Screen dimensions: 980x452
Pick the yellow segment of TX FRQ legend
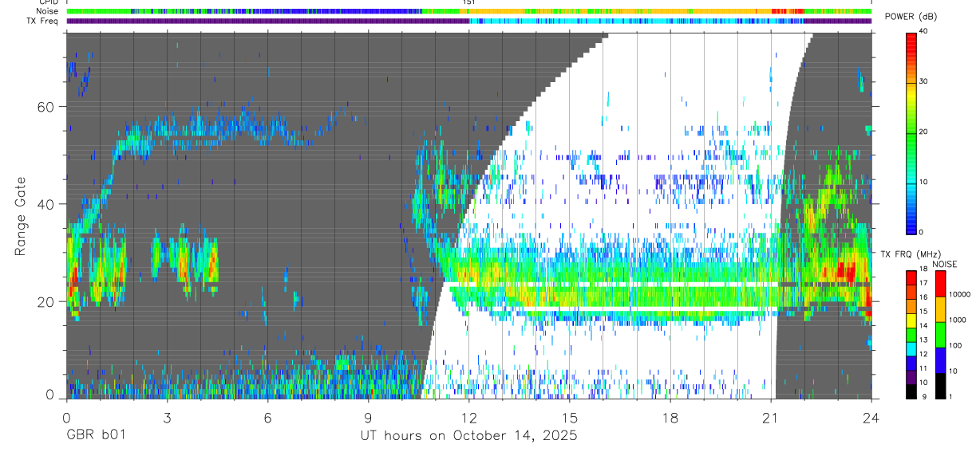[x=911, y=322]
